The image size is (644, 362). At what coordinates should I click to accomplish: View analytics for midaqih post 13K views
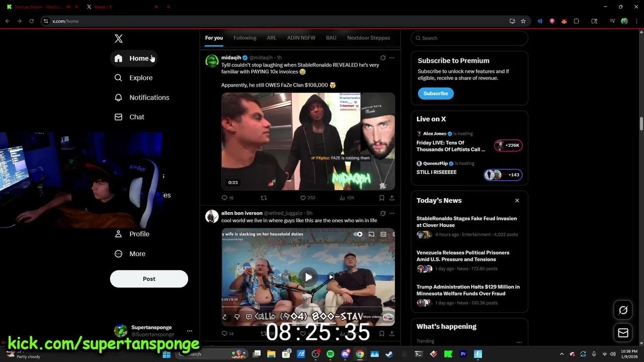click(x=347, y=198)
